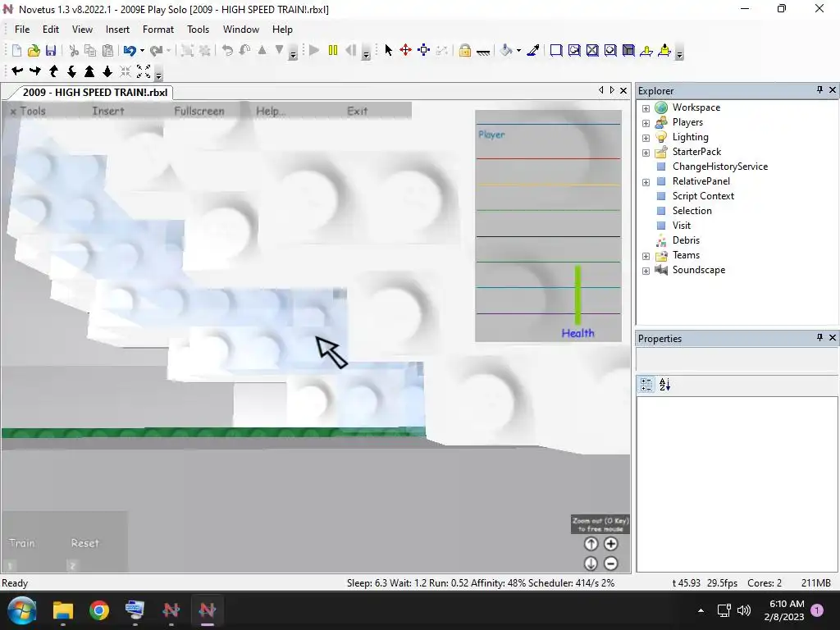Expand the StarterPack tree node

(x=646, y=153)
